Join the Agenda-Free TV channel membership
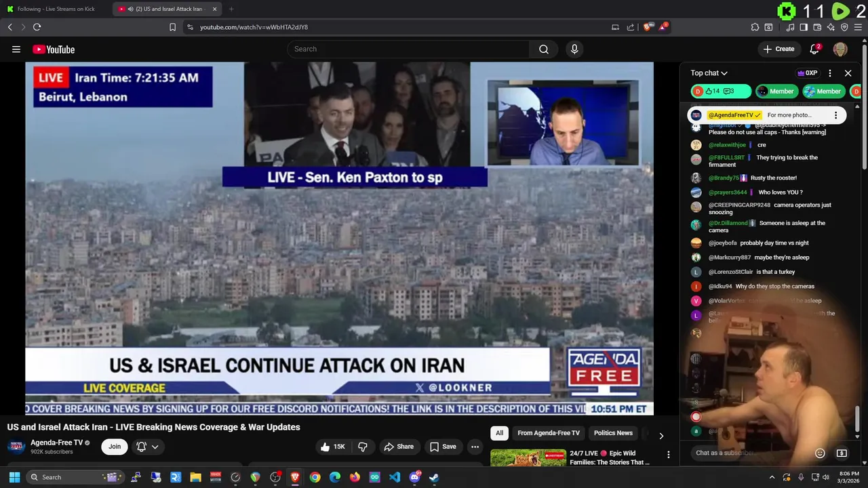Image resolution: width=868 pixels, height=488 pixels. click(115, 447)
